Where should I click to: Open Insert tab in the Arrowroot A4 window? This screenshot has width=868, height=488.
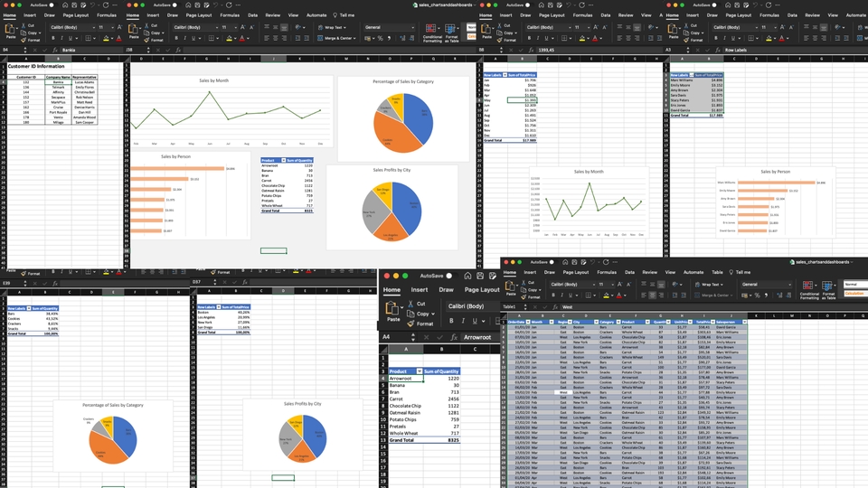(x=419, y=289)
